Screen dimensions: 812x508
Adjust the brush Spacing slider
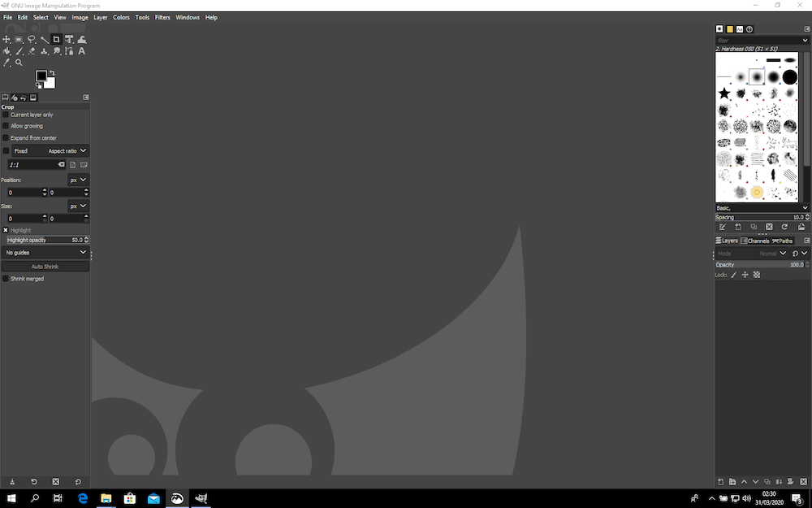762,217
